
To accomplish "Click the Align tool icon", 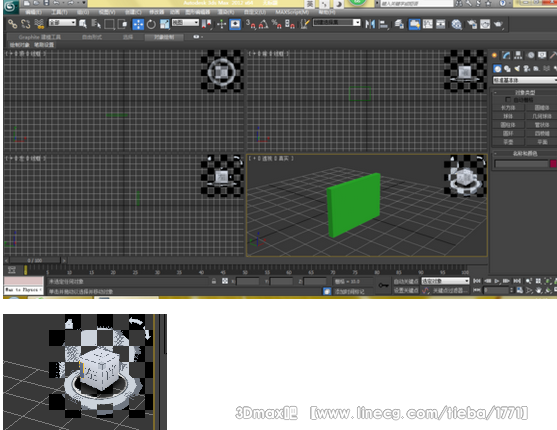I will tap(383, 24).
